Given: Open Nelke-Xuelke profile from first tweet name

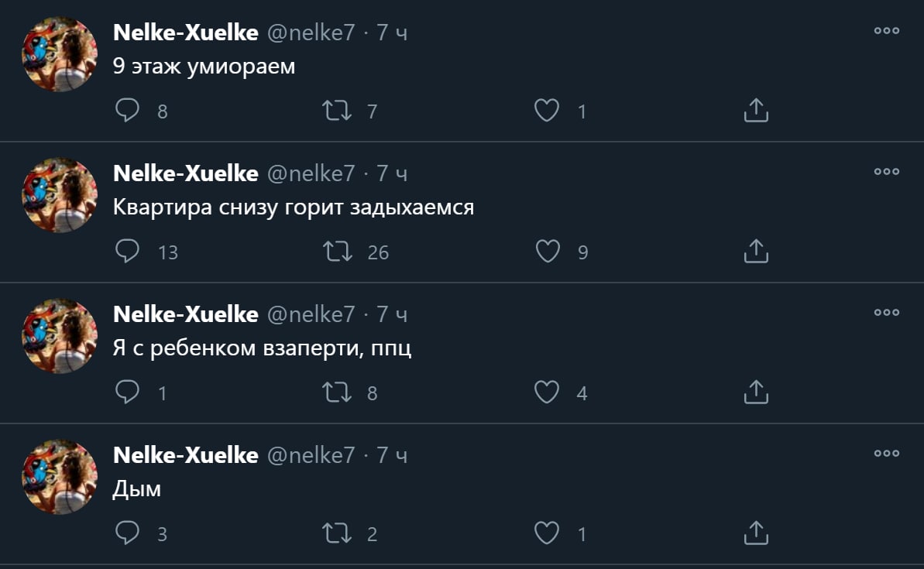Looking at the screenshot, I should (185, 33).
